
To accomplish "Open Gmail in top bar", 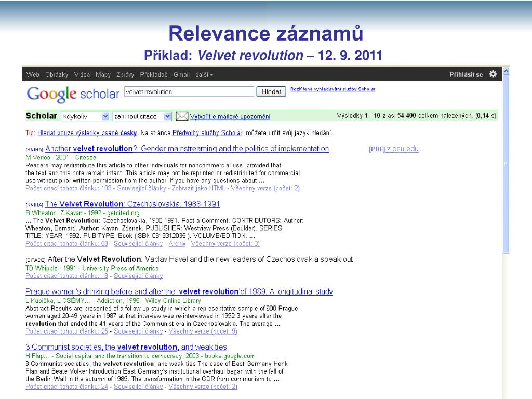I will tap(181, 75).
